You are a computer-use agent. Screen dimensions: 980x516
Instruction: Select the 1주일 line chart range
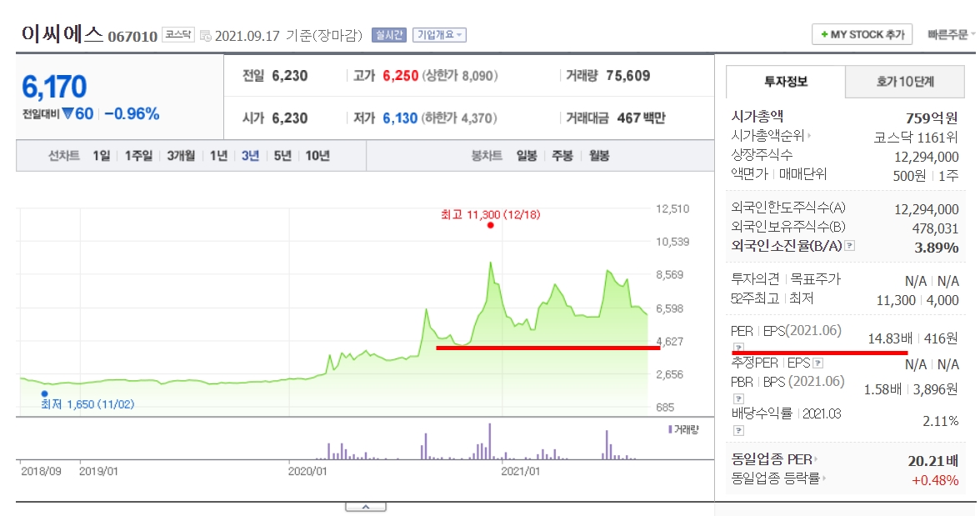coord(138,156)
